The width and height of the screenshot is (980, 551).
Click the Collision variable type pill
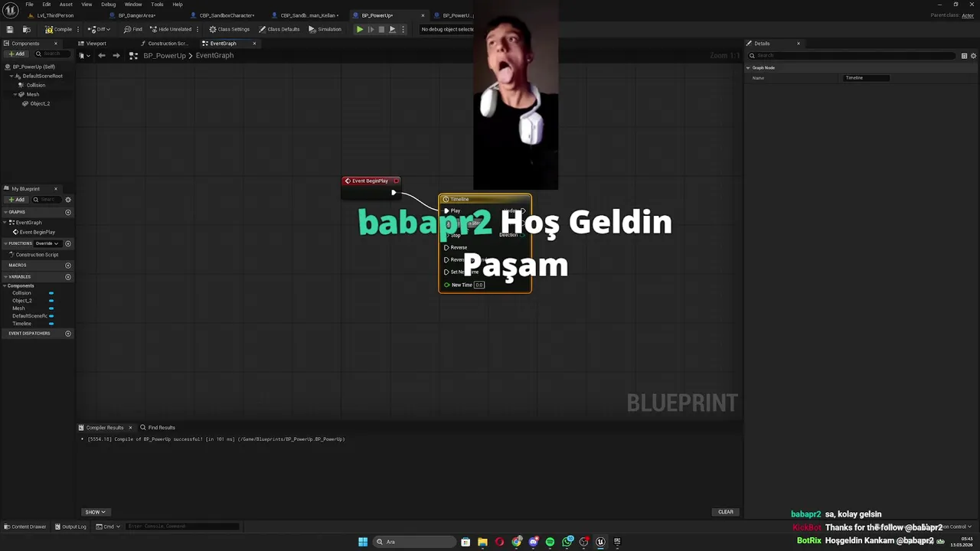pyautogui.click(x=51, y=293)
